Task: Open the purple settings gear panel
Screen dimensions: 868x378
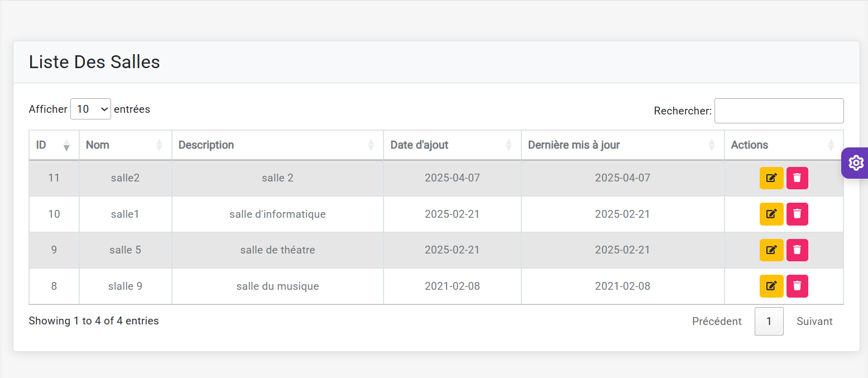Action: [855, 163]
